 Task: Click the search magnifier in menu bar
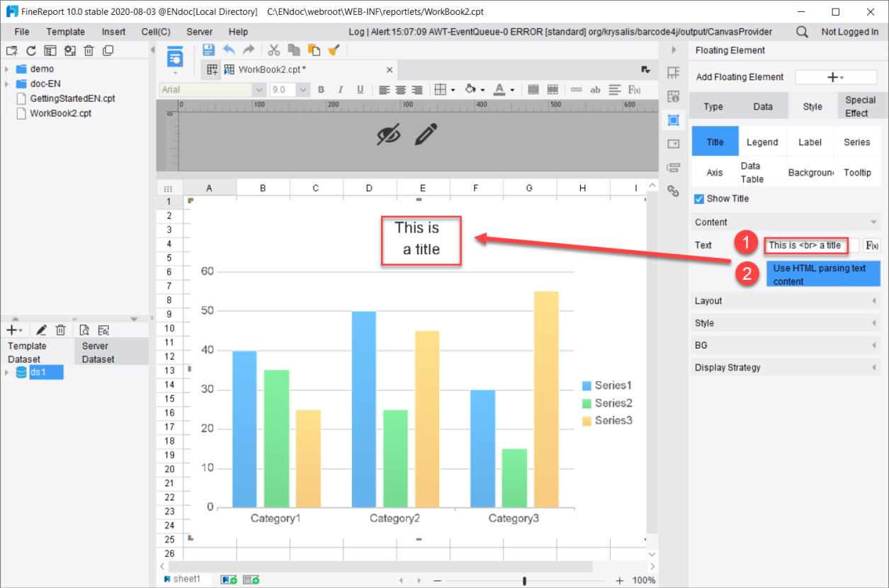point(802,32)
